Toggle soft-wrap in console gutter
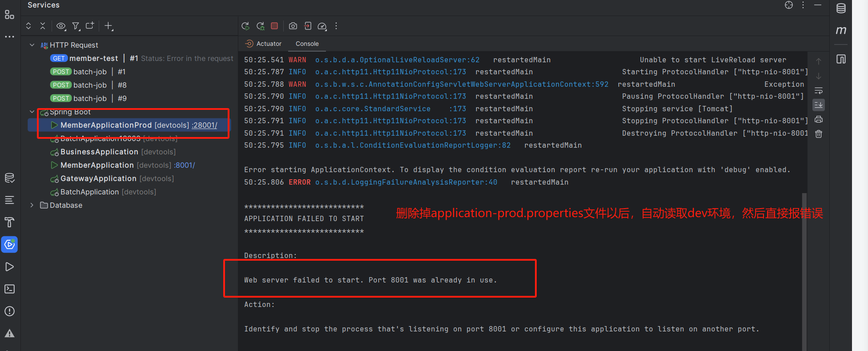The width and height of the screenshot is (868, 351). tap(818, 91)
